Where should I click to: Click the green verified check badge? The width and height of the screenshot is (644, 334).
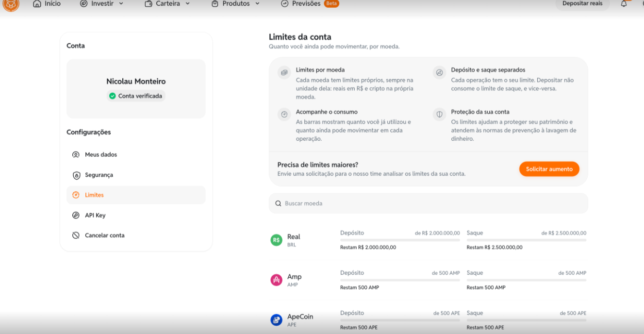113,96
